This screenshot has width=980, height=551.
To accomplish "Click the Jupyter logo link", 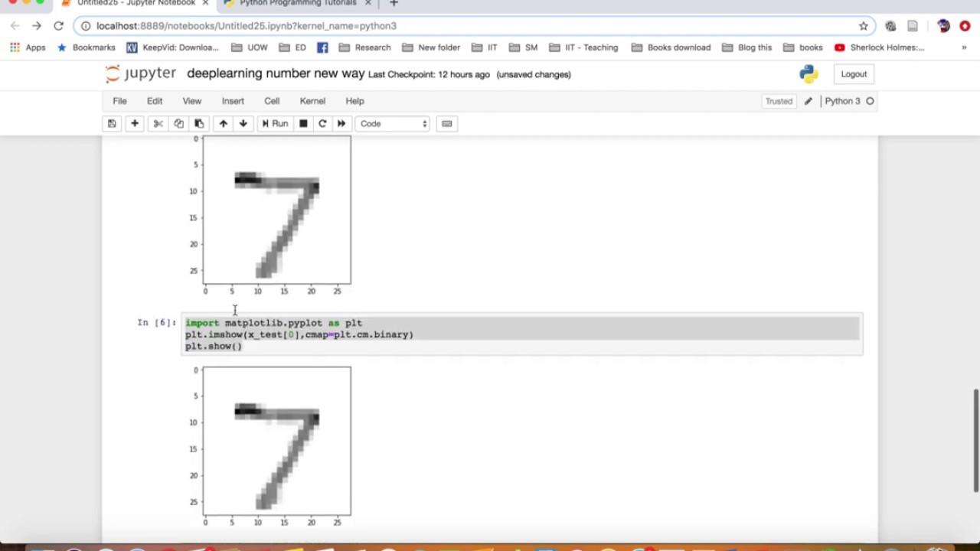I will point(141,74).
